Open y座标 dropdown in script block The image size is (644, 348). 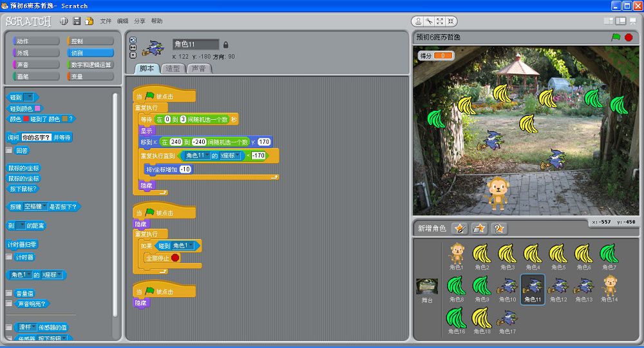[x=230, y=156]
